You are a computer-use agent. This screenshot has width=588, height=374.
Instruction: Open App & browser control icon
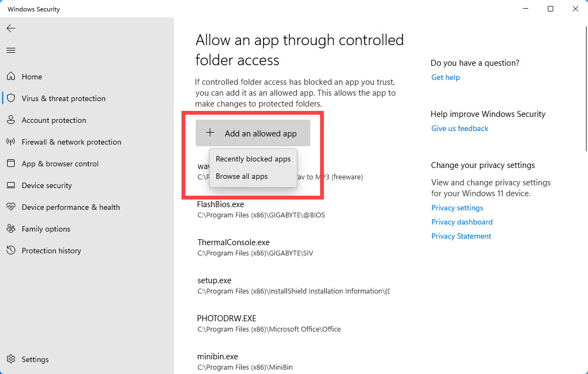[x=11, y=164]
